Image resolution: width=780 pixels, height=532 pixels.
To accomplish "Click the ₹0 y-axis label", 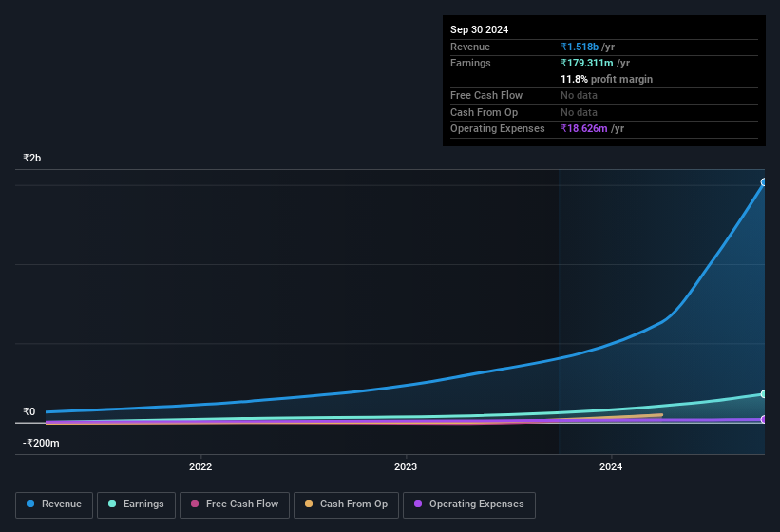I will tap(29, 411).
